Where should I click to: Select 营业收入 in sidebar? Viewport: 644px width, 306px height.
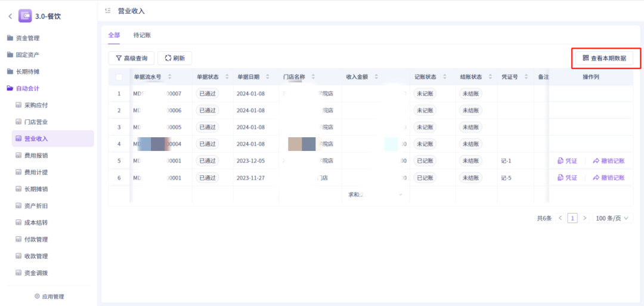coord(52,138)
